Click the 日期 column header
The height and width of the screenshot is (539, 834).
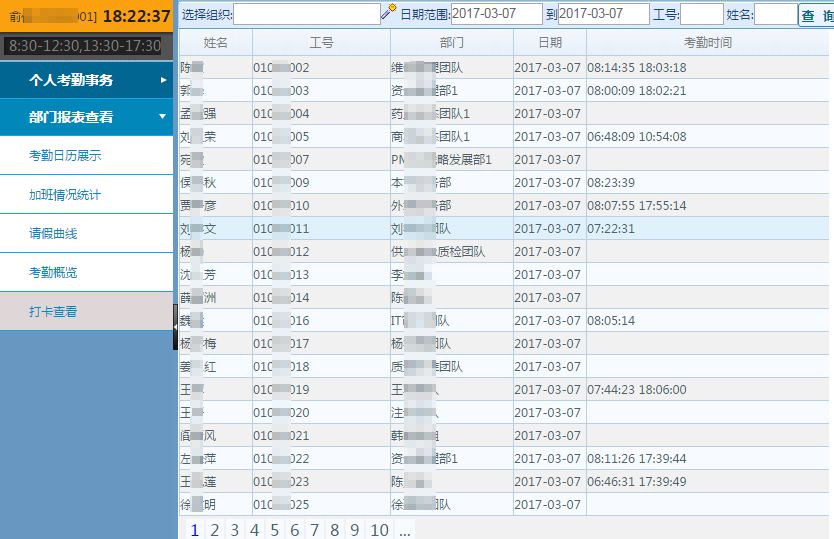click(550, 43)
